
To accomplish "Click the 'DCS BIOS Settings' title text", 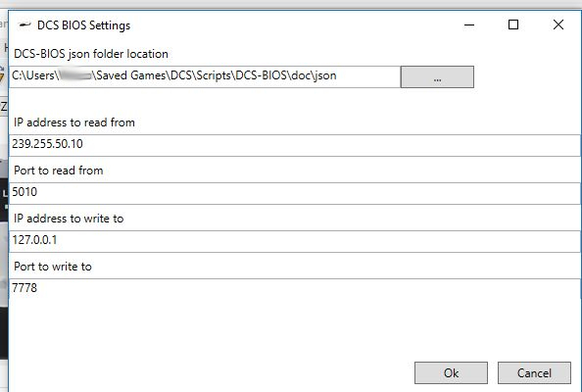I will 84,25.
